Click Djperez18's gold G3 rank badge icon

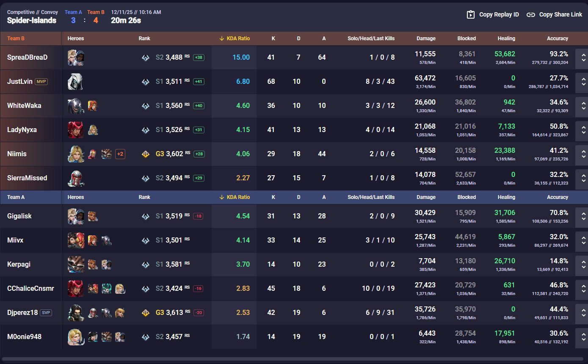(145, 313)
